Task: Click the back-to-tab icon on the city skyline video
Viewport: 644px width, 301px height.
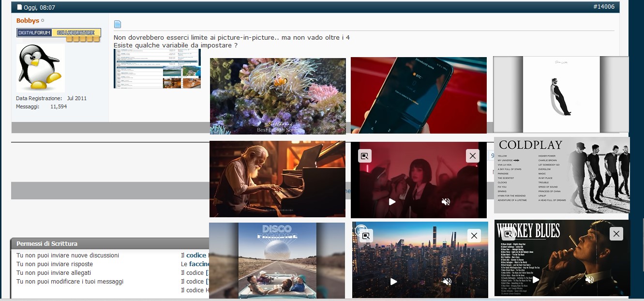Action: click(366, 236)
